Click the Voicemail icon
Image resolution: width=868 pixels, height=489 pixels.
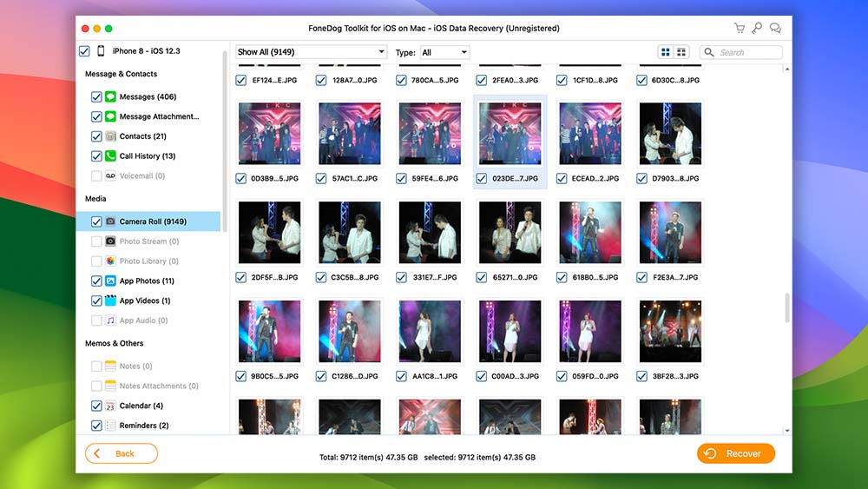110,175
